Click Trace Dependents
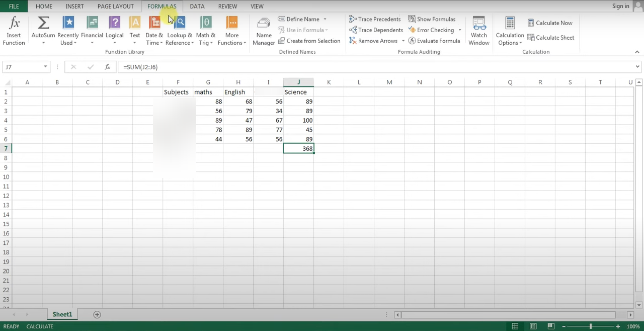The image size is (644, 331). click(376, 30)
